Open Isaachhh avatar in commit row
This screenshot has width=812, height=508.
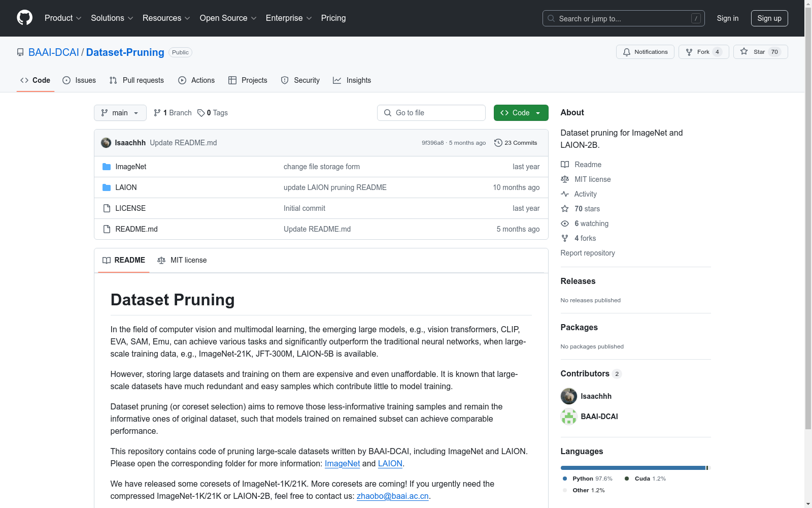coord(106,143)
